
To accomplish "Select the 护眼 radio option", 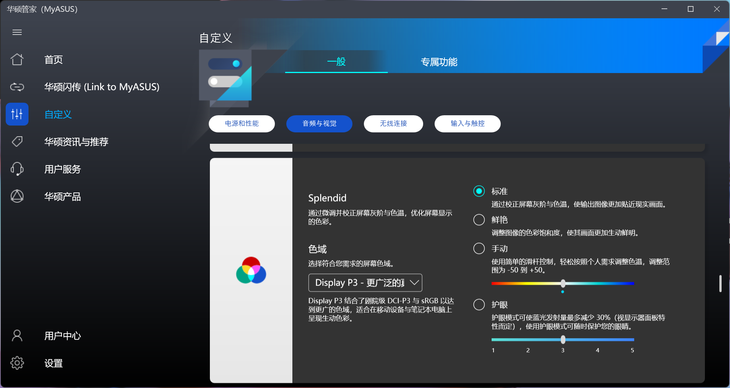I will pos(479,305).
